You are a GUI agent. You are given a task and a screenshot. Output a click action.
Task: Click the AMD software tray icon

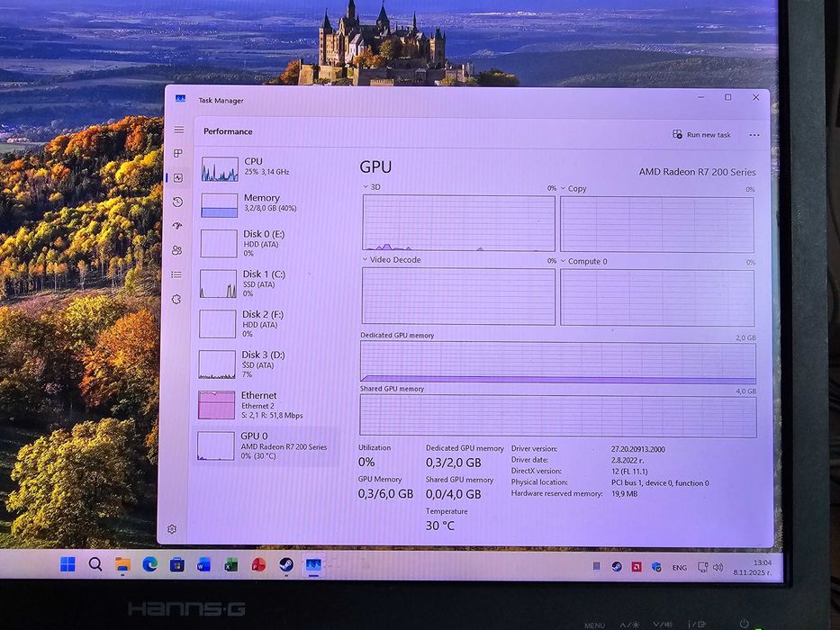pos(637,567)
